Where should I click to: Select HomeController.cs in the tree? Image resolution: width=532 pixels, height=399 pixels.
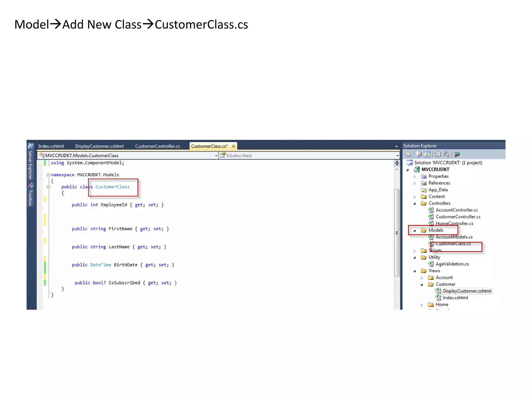(x=454, y=223)
